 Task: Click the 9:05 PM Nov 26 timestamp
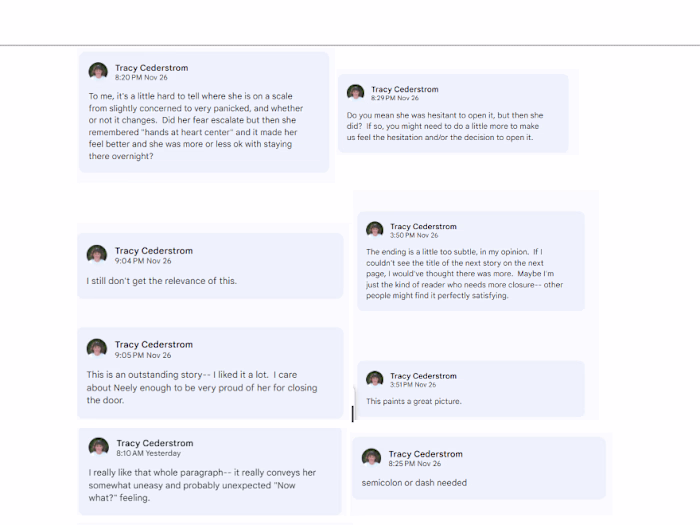click(x=143, y=355)
